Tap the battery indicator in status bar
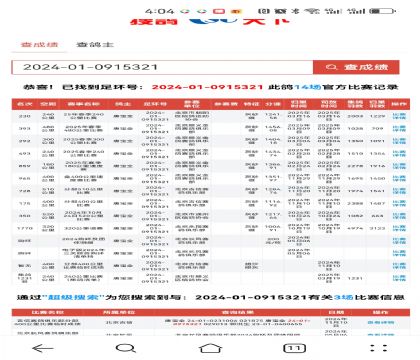Screen dimensions: 420x360 pyautogui.click(x=383, y=11)
